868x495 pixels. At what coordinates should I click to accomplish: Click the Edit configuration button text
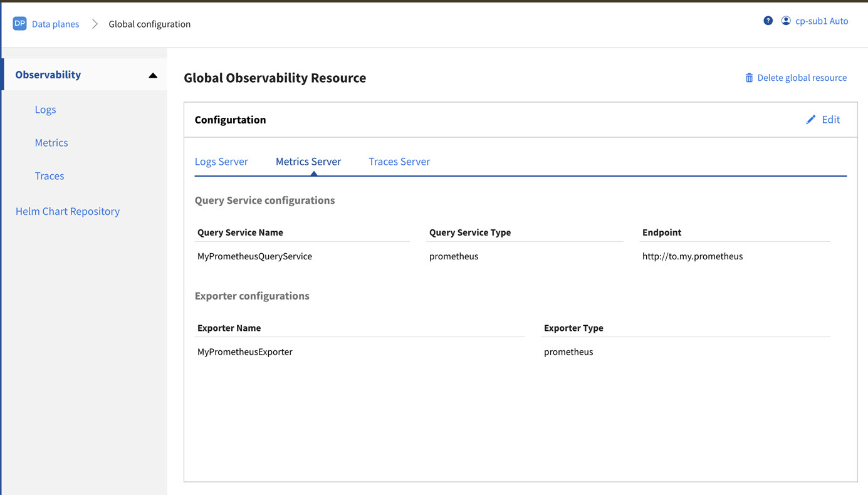830,120
